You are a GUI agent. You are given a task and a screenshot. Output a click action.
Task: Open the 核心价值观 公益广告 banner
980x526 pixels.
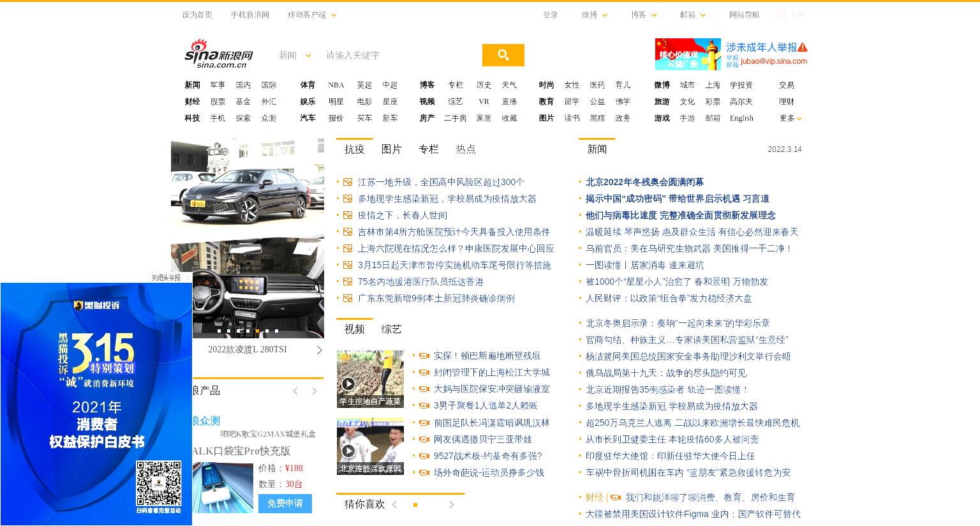pyautogui.click(x=688, y=54)
